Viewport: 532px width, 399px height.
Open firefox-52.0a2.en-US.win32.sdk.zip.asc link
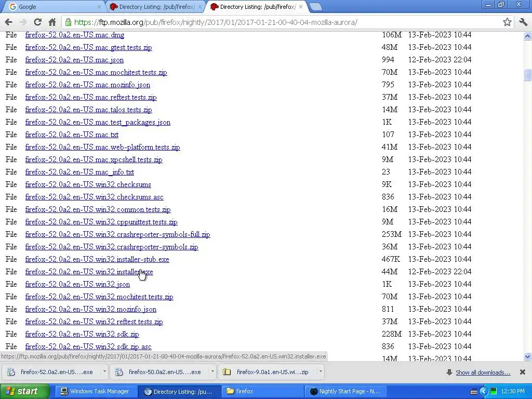(88, 347)
